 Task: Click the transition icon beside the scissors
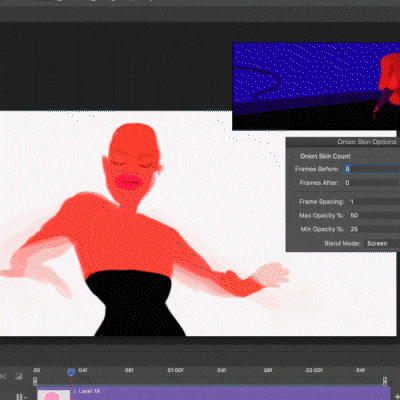pyautogui.click(x=19, y=376)
